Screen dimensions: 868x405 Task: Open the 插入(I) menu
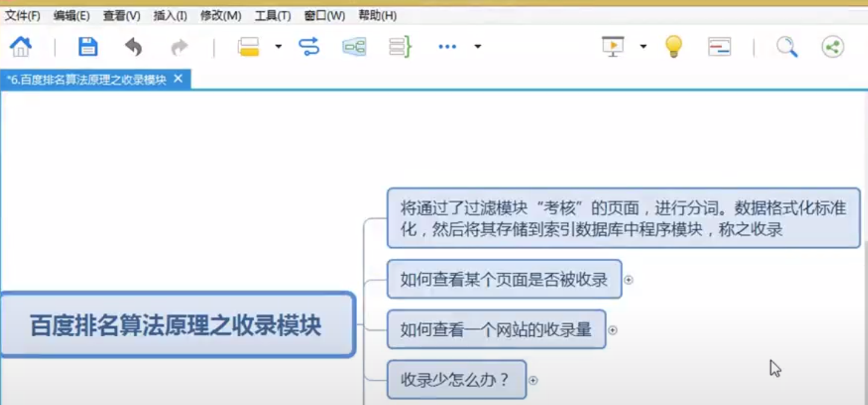[x=170, y=16]
